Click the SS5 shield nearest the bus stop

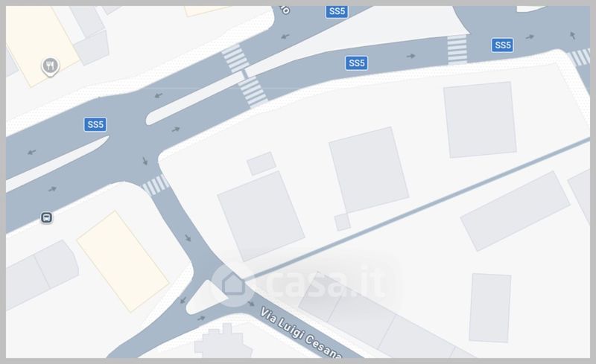[95, 124]
